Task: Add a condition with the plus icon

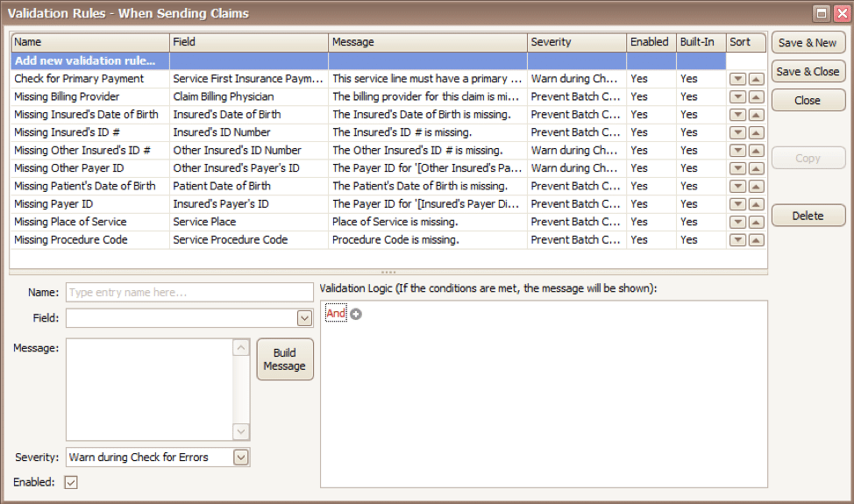Action: tap(356, 314)
